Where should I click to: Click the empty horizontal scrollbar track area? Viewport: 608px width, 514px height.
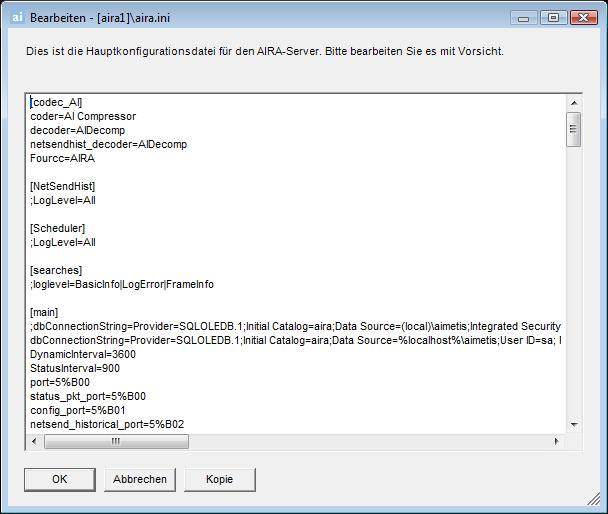[369, 442]
